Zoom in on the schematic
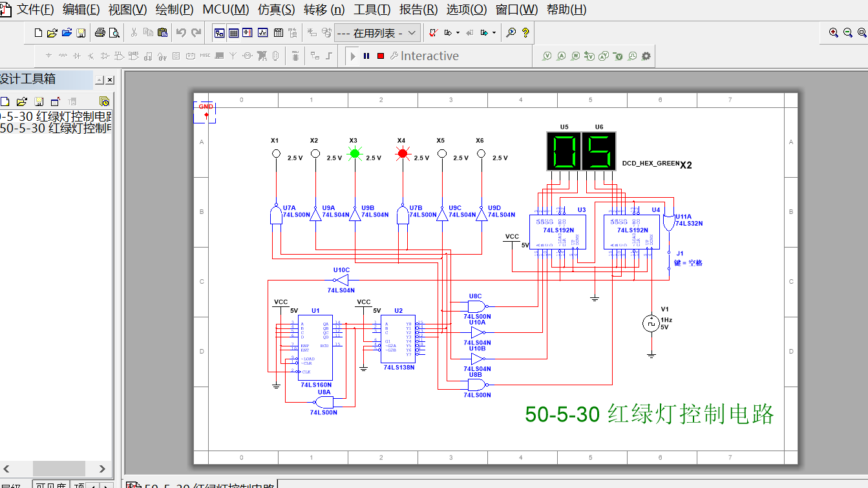Viewport: 868px width, 488px height. 834,32
